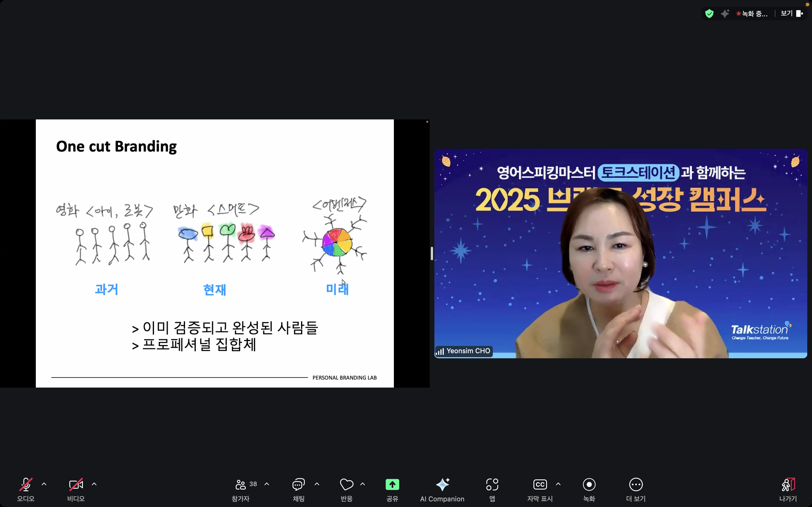Open the apps (앱) icon
812x507 pixels.
(x=492, y=484)
